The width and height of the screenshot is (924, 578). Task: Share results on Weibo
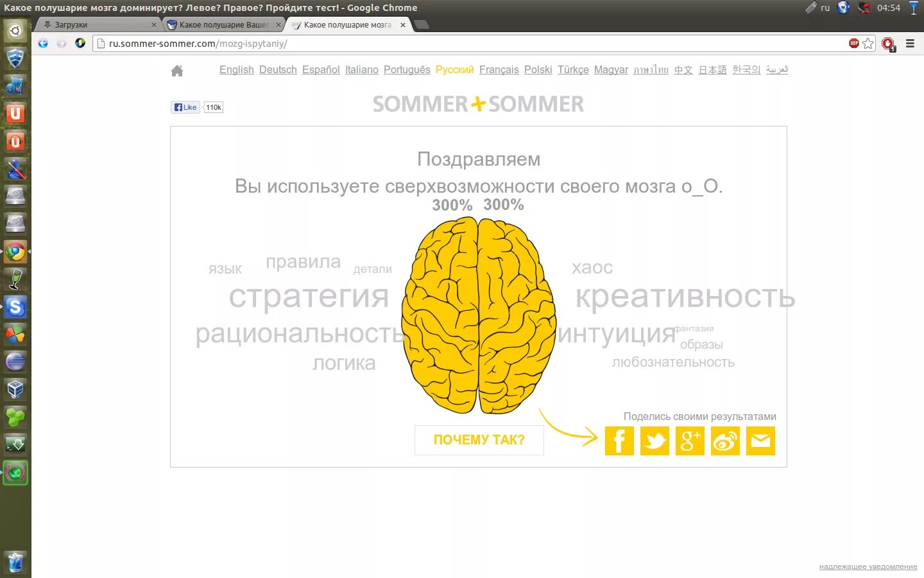click(725, 441)
